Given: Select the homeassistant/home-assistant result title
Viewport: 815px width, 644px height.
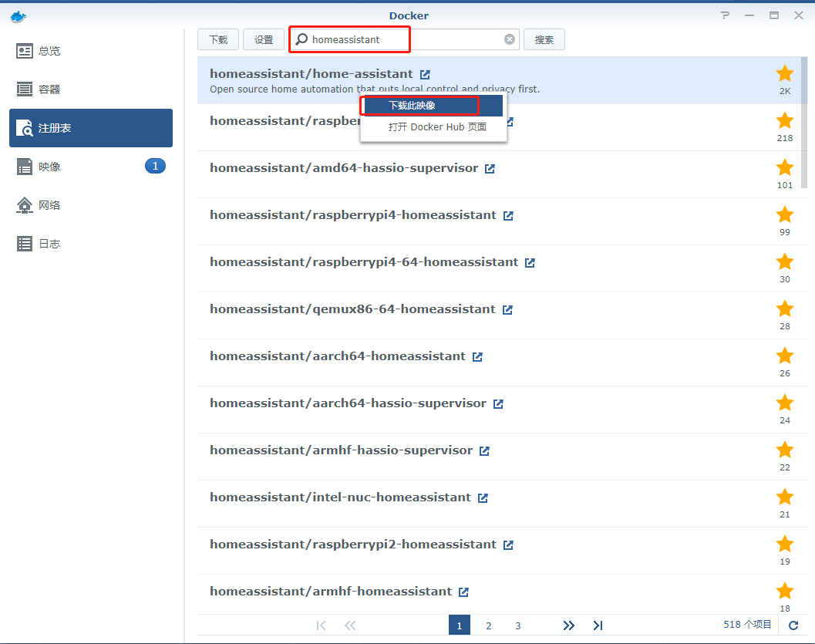Looking at the screenshot, I should pos(312,74).
